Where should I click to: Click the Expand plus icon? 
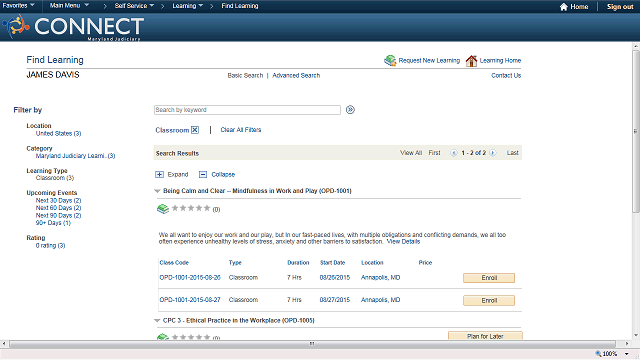click(159, 175)
